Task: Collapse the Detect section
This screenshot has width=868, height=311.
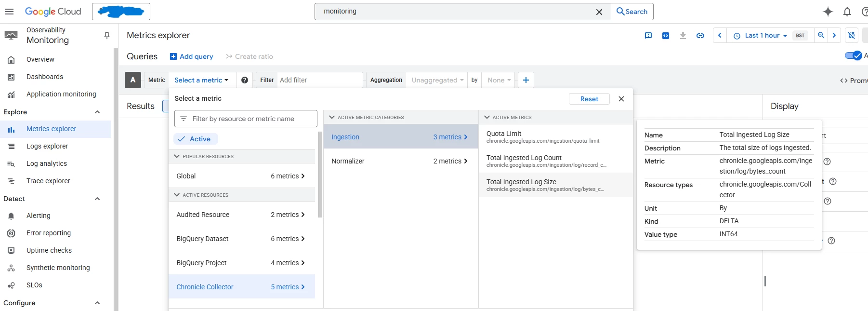Action: (97, 199)
